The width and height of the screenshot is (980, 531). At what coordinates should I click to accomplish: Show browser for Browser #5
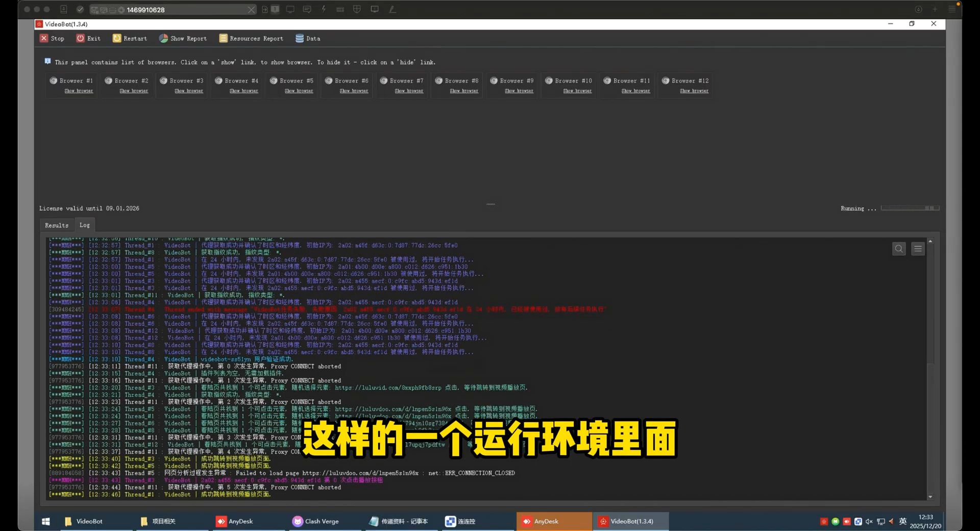[299, 91]
